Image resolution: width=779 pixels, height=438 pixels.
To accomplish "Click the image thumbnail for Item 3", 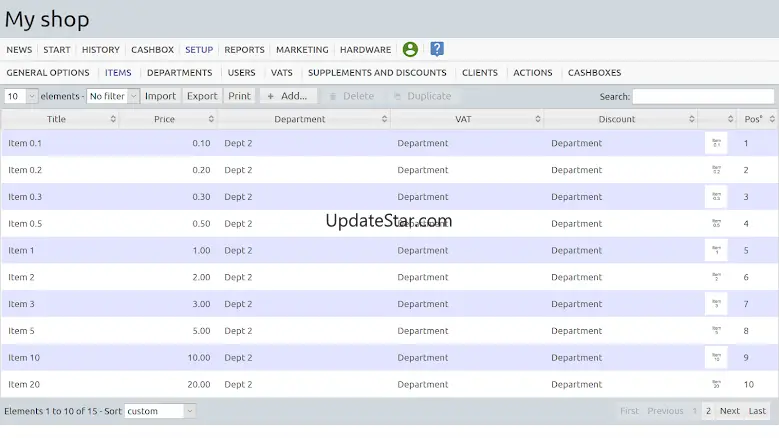I will coord(716,304).
